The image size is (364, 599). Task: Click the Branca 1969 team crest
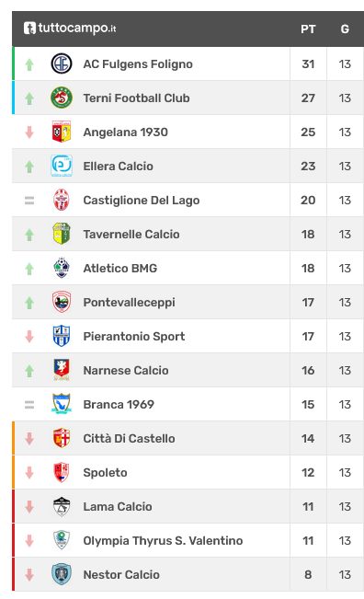(62, 404)
